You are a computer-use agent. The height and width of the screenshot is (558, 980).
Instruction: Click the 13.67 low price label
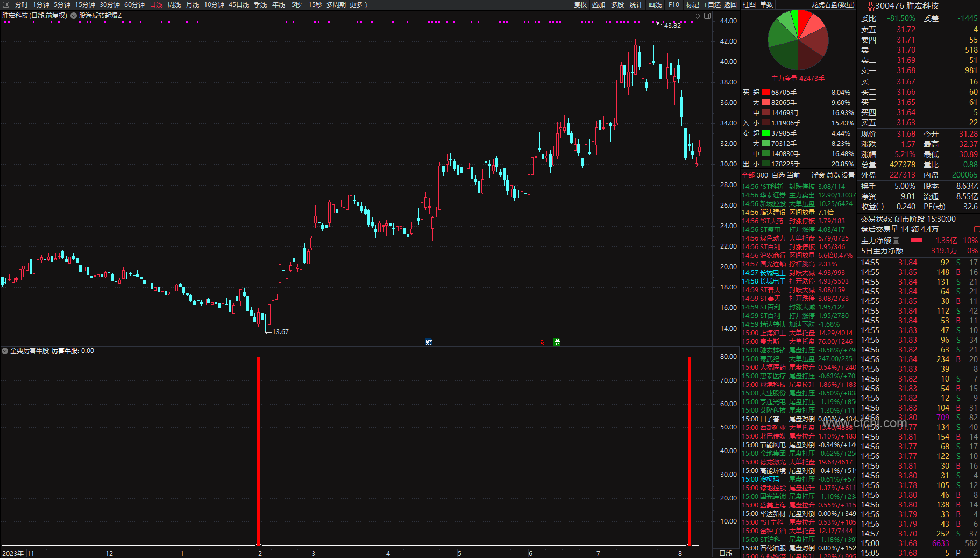(280, 332)
